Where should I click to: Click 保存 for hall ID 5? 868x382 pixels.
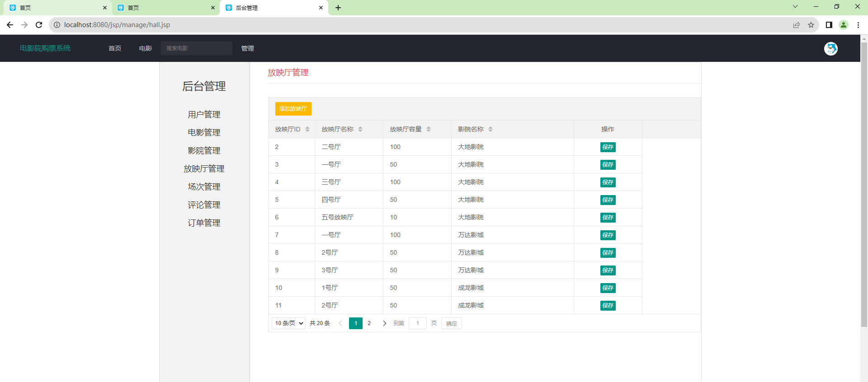(x=608, y=200)
